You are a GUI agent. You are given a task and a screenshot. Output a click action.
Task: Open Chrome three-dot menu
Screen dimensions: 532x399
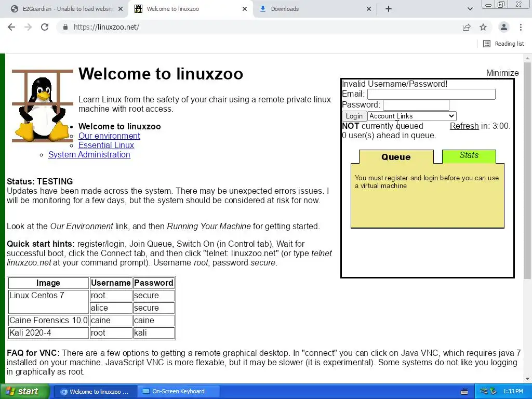(x=521, y=27)
